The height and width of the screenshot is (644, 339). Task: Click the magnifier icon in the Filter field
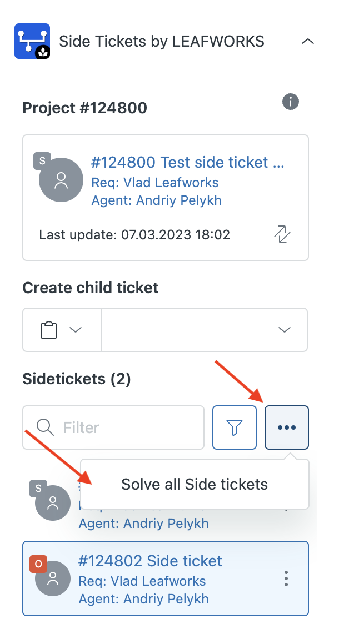coord(44,427)
